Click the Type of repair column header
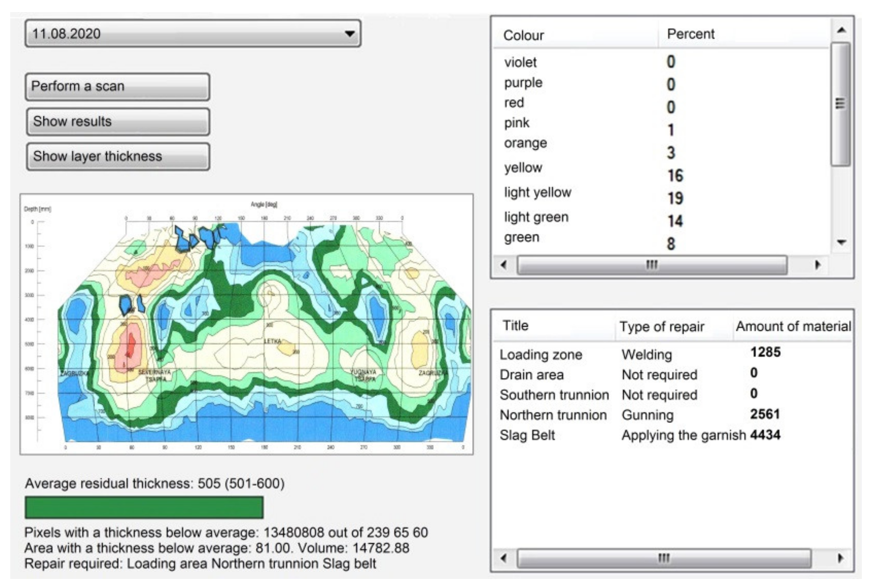The height and width of the screenshot is (588, 869). coord(662,327)
